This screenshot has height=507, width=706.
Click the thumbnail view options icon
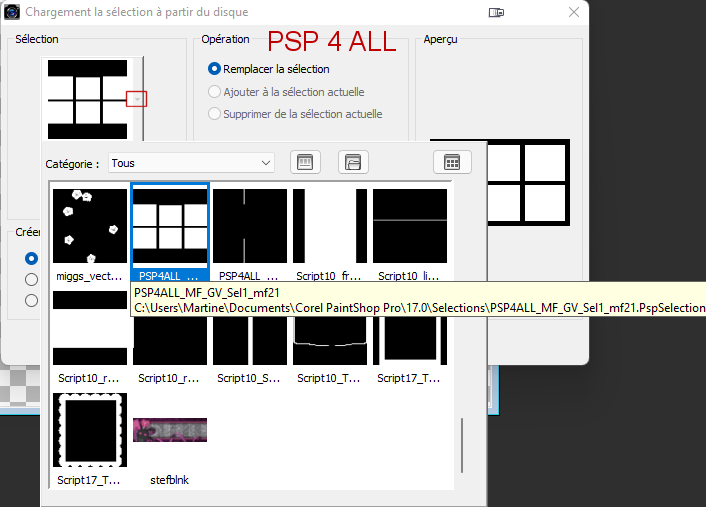[x=452, y=162]
